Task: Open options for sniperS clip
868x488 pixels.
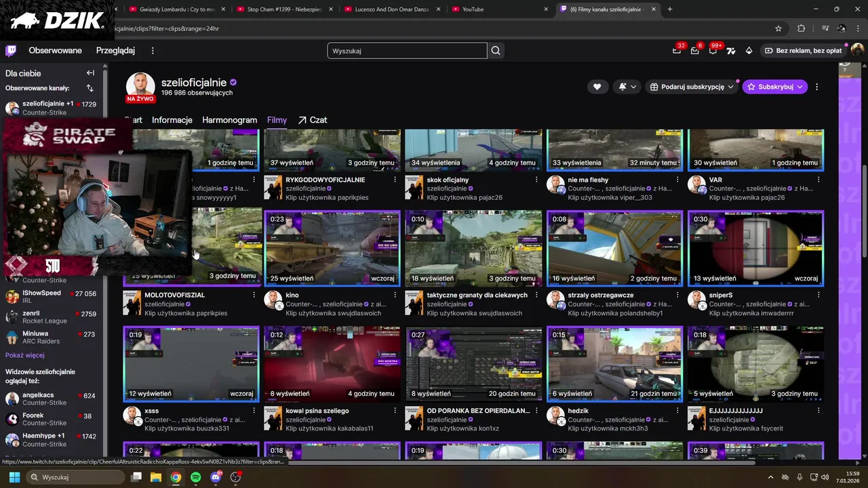Action: click(x=818, y=296)
